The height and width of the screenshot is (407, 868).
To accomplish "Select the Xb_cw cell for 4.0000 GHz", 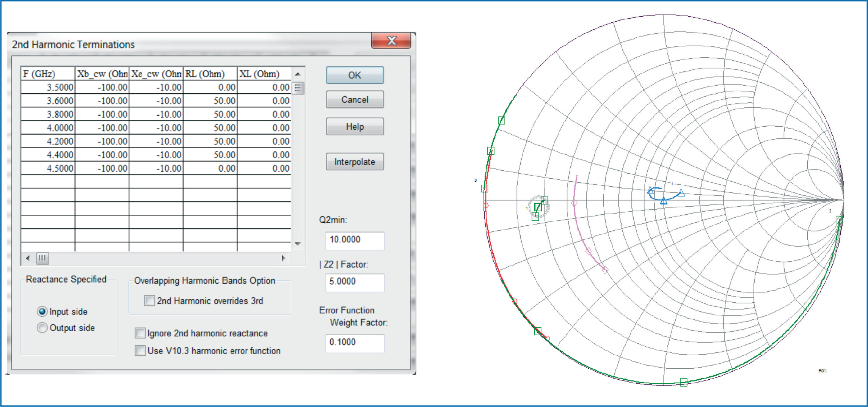I will 102,128.
